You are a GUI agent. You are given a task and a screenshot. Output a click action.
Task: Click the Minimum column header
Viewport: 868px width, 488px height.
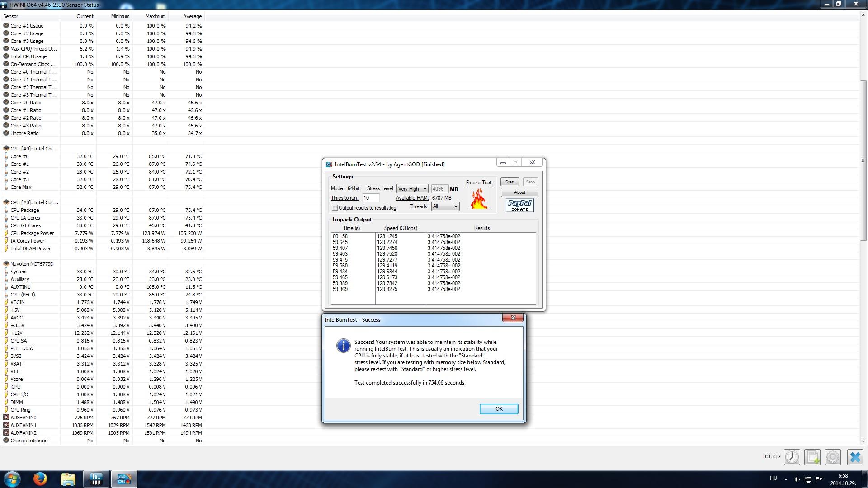(114, 16)
